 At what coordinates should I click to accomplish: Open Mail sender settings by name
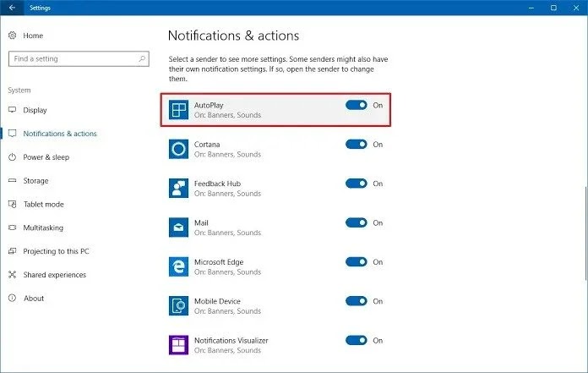click(201, 223)
